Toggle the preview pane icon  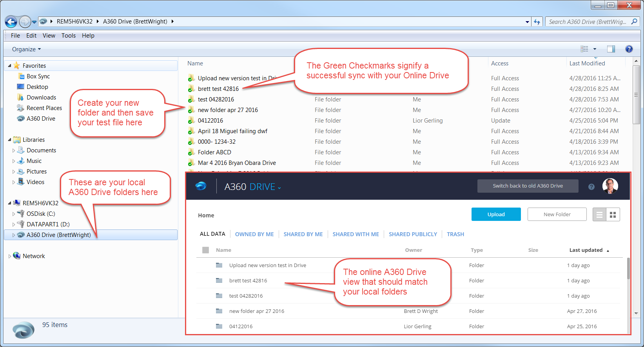(611, 49)
